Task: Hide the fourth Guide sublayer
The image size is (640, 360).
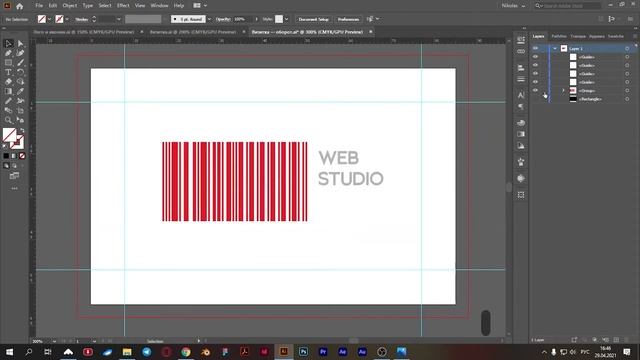Action: [535, 82]
